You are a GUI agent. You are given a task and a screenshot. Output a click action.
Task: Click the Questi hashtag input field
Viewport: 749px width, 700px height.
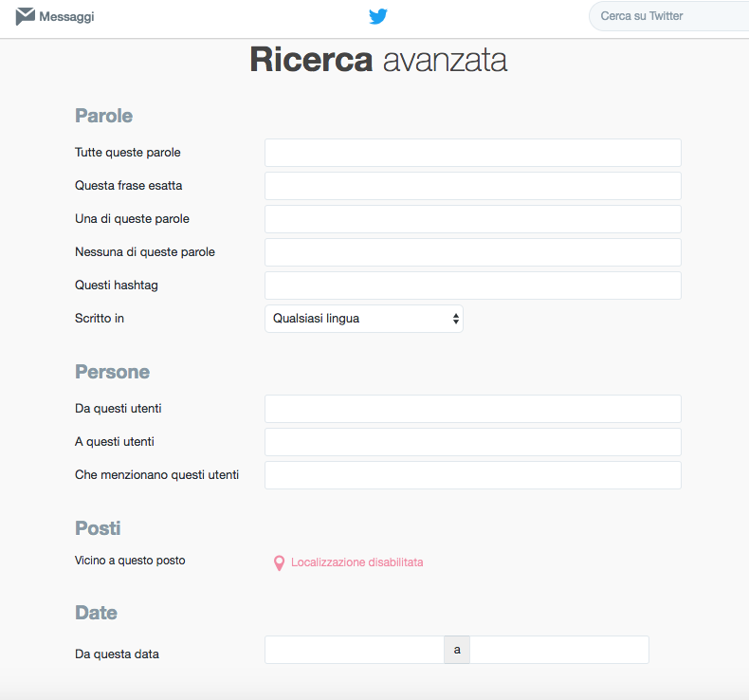point(472,286)
